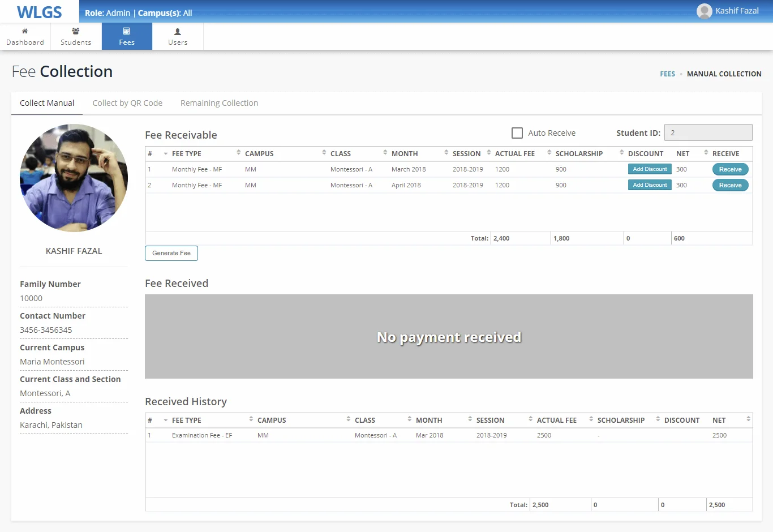Sort Fee Receivable by Scholarship column

tap(579, 154)
